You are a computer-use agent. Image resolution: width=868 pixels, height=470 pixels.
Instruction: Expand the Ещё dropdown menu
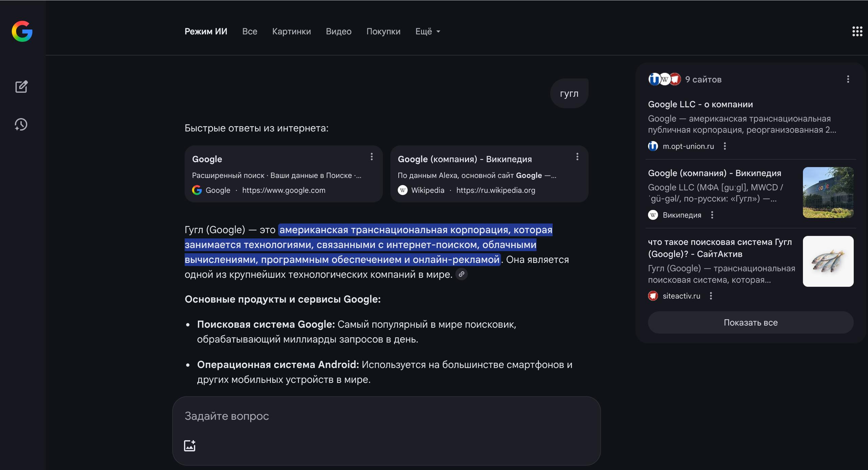coord(428,31)
